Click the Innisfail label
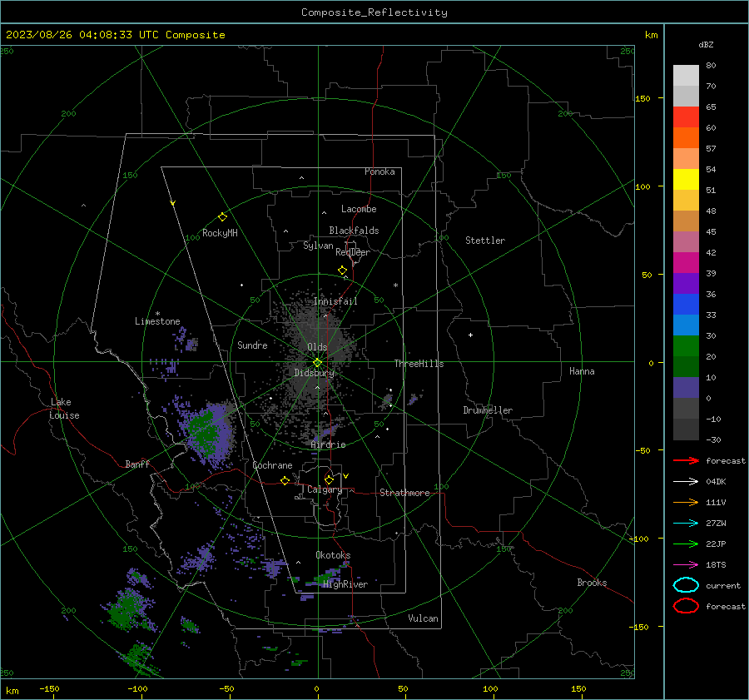 335,301
